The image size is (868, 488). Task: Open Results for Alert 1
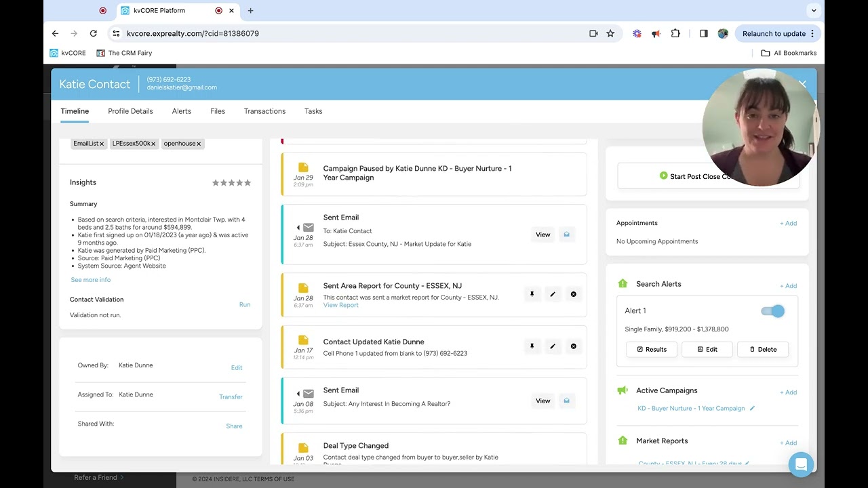click(x=652, y=349)
